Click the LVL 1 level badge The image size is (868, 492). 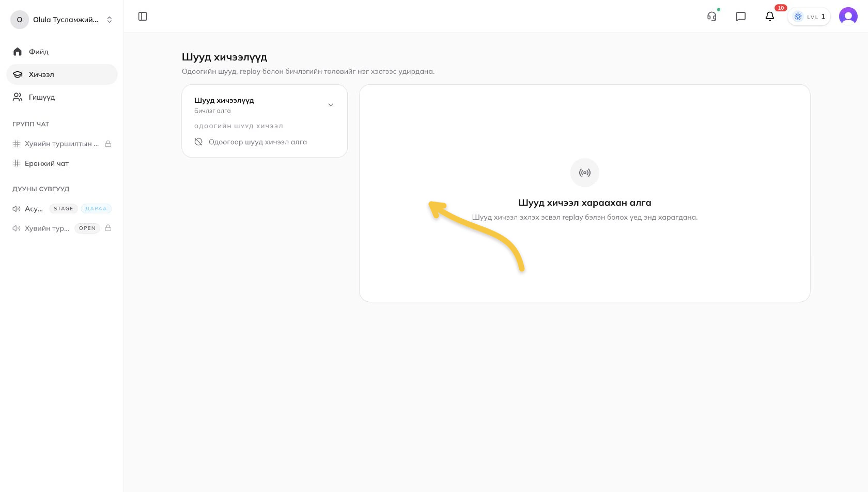[x=809, y=17]
